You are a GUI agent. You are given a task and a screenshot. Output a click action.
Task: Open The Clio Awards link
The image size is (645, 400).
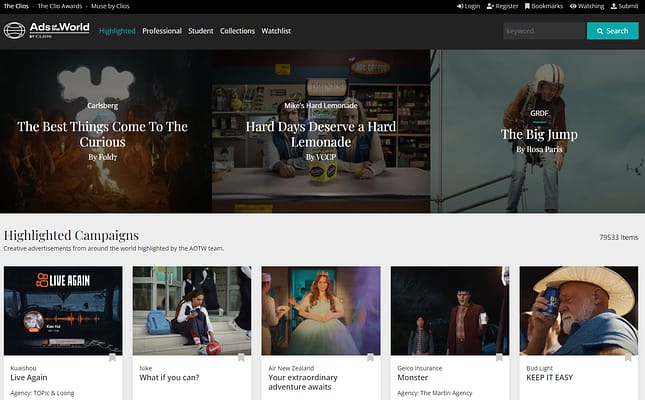60,6
